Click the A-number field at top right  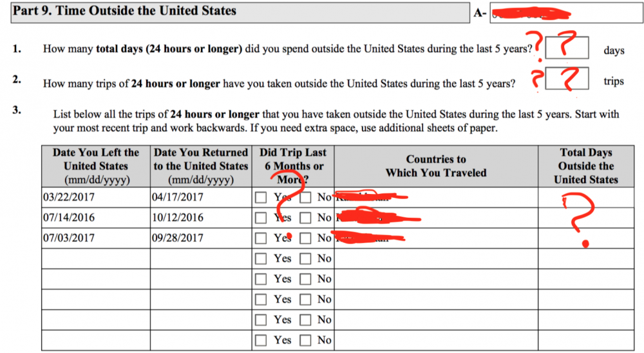(x=566, y=13)
